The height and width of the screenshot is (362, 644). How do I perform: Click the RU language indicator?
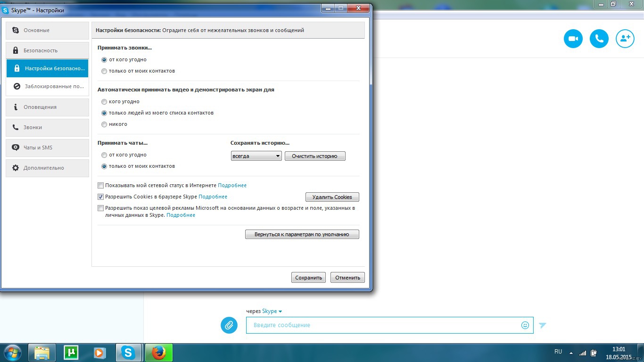[558, 352]
